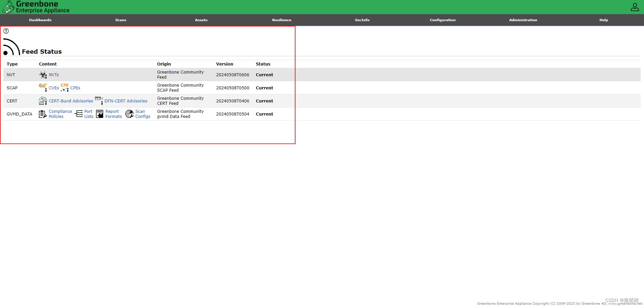This screenshot has width=644, height=306.
Task: Open the CERT-Bund Advisories link
Action: (71, 101)
